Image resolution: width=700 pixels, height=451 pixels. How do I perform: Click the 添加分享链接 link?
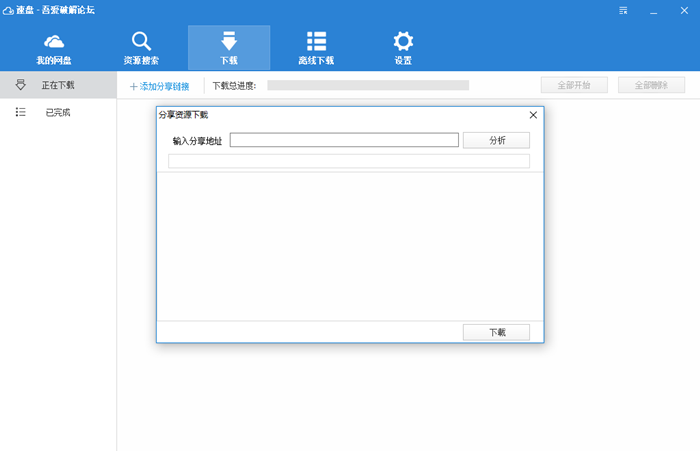click(160, 86)
